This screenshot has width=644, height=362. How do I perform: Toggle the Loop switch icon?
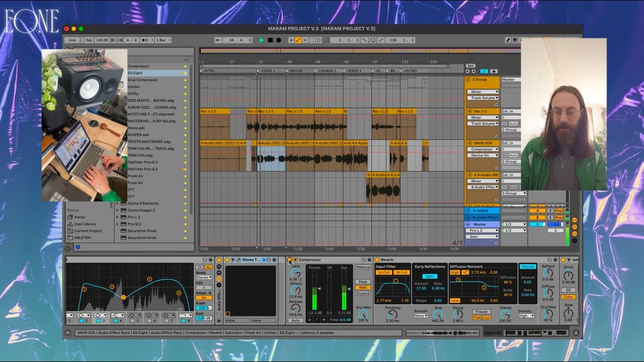pos(372,40)
